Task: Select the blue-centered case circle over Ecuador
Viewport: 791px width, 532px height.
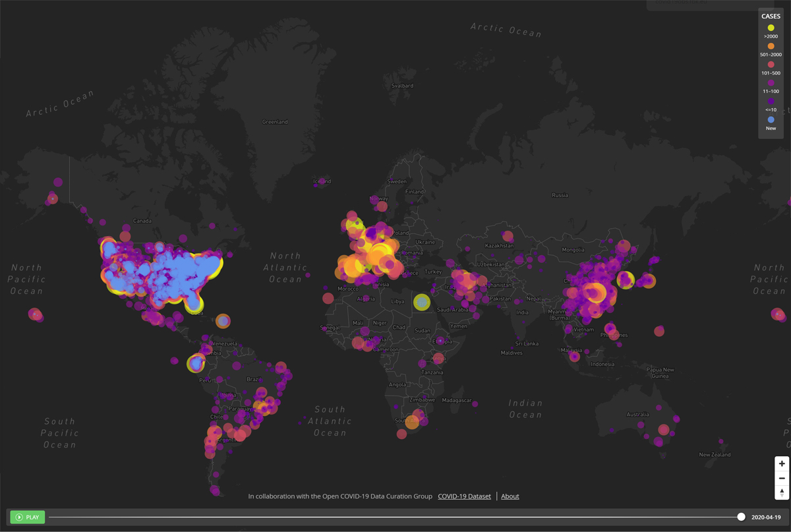Action: click(196, 363)
